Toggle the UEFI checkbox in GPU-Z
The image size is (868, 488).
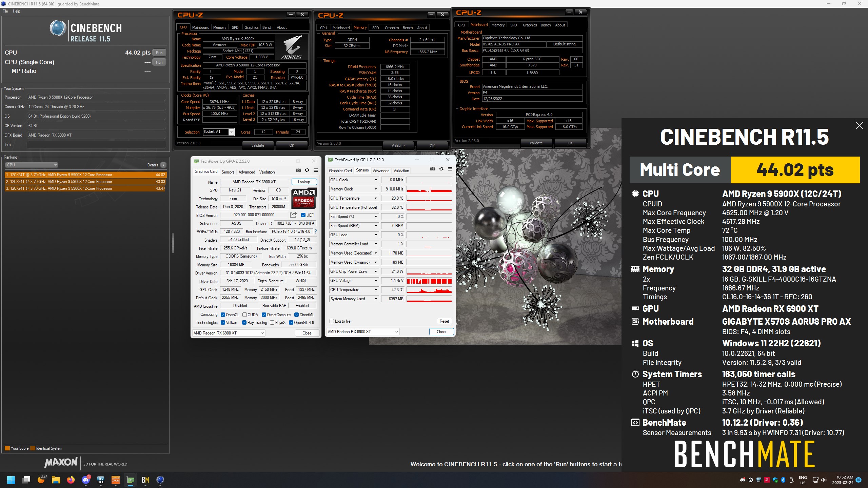point(303,215)
